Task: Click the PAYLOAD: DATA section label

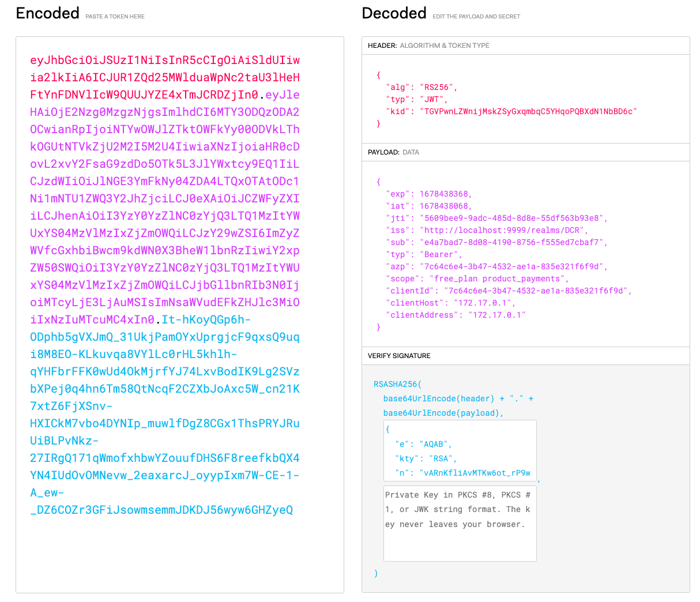Action: click(393, 152)
